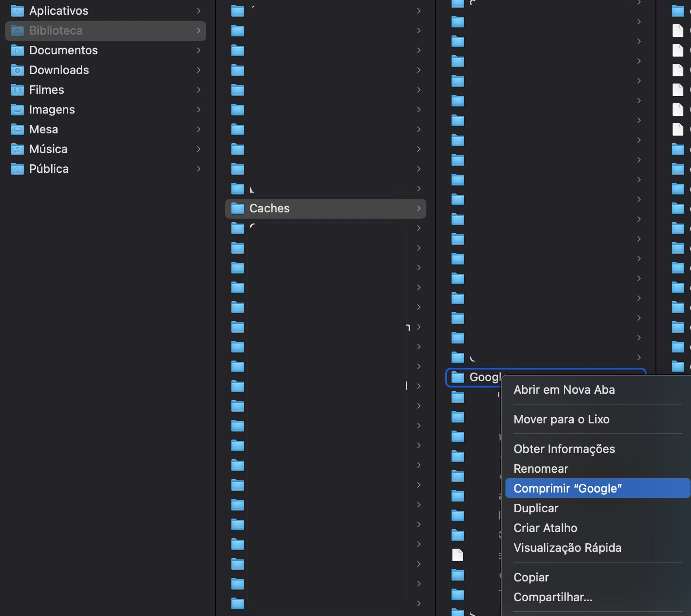The width and height of the screenshot is (691, 616).
Task: Open Visualização Rápida from context menu
Action: tap(567, 548)
